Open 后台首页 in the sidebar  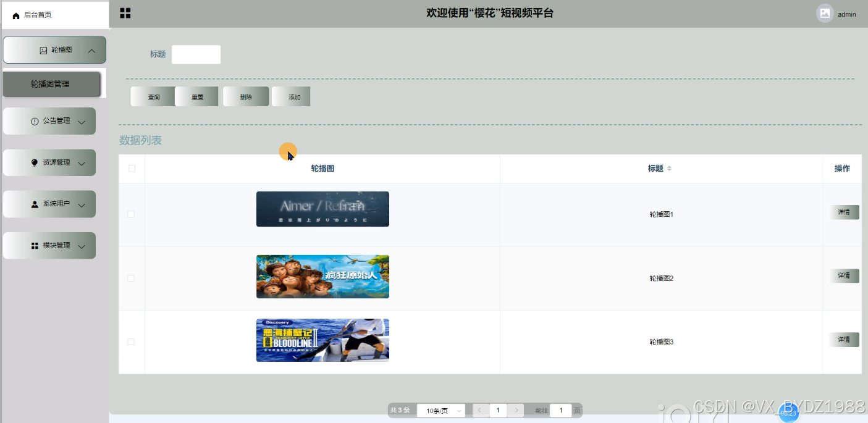(x=55, y=15)
